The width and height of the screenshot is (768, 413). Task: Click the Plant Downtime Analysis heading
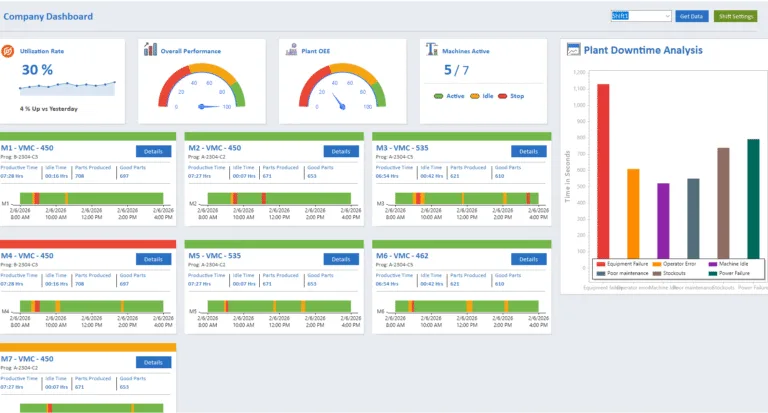click(x=643, y=50)
